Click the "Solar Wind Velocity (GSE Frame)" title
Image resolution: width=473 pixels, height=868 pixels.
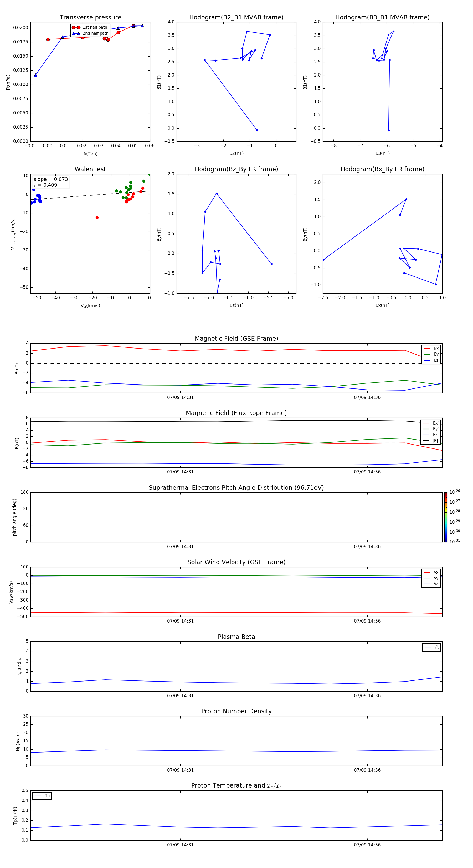point(236,562)
